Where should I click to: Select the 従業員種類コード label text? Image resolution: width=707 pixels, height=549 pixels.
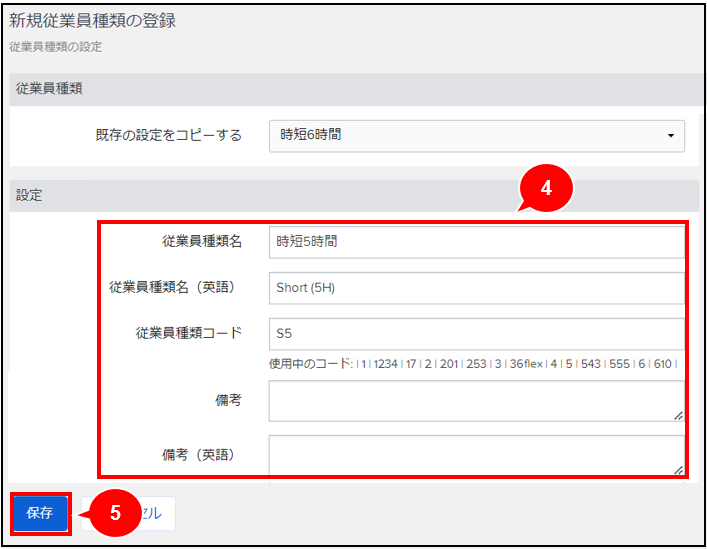[x=188, y=334]
